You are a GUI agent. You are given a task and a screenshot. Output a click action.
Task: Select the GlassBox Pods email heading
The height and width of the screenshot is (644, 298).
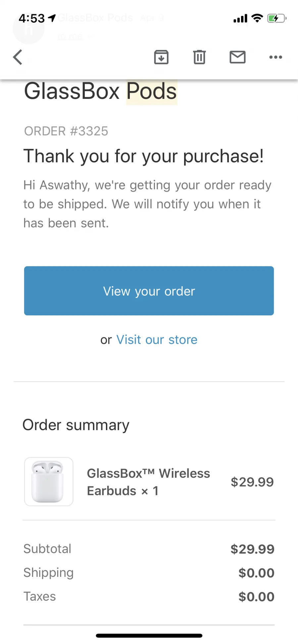coord(100,91)
